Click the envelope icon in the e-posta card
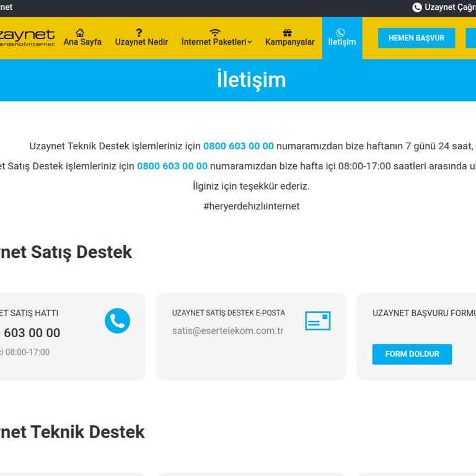 (x=318, y=320)
